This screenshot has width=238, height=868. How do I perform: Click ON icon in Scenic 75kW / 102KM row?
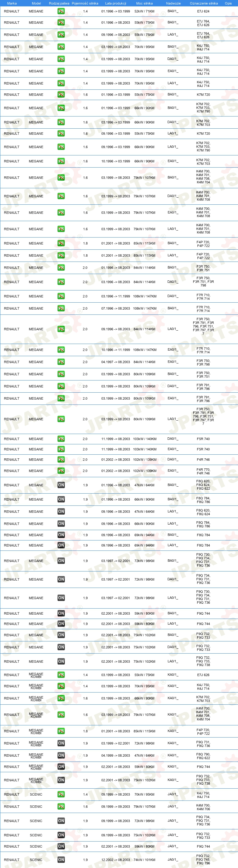tap(61, 835)
